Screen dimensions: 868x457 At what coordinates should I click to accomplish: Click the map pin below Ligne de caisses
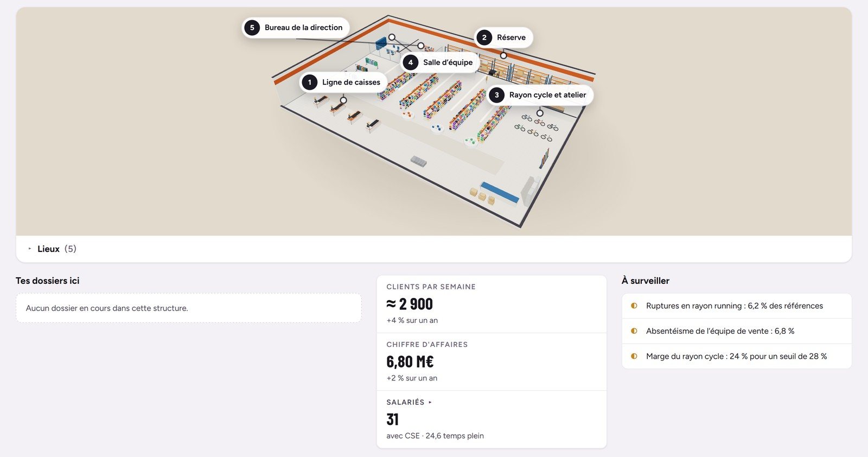click(343, 100)
